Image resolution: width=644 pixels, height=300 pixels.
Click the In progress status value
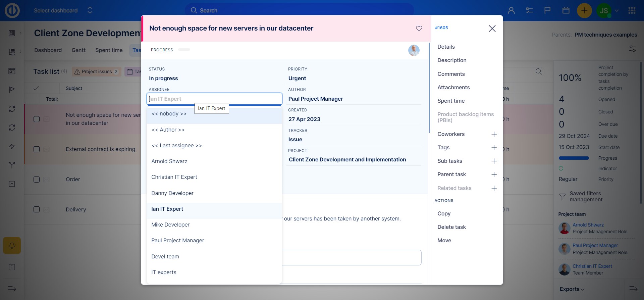163,79
